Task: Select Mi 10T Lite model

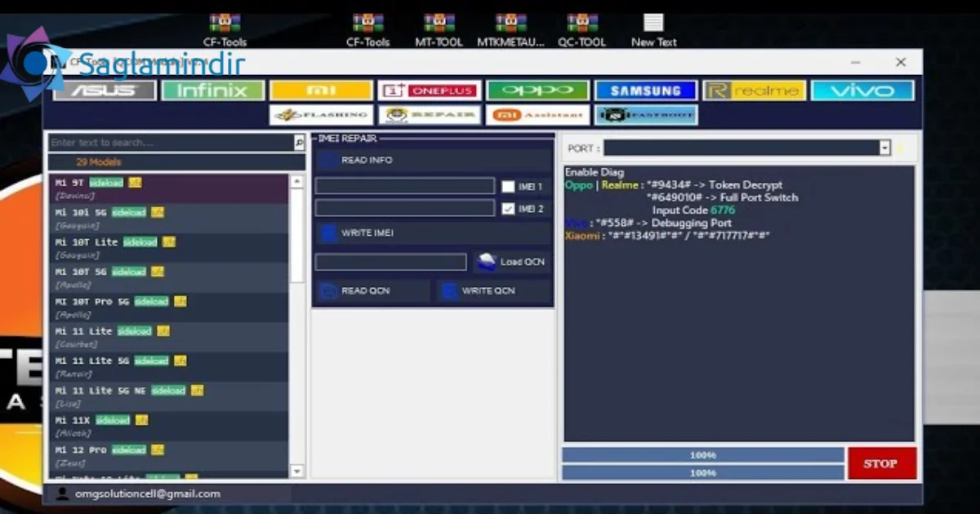Action: 168,249
